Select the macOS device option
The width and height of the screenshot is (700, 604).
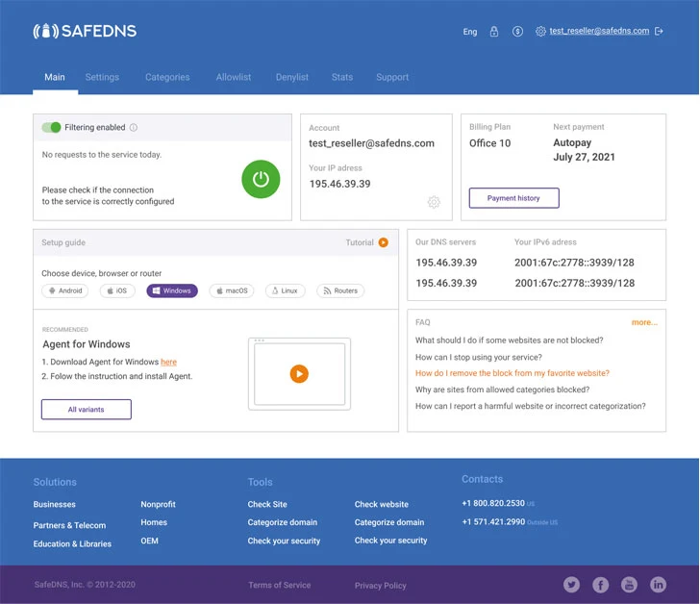(x=232, y=290)
